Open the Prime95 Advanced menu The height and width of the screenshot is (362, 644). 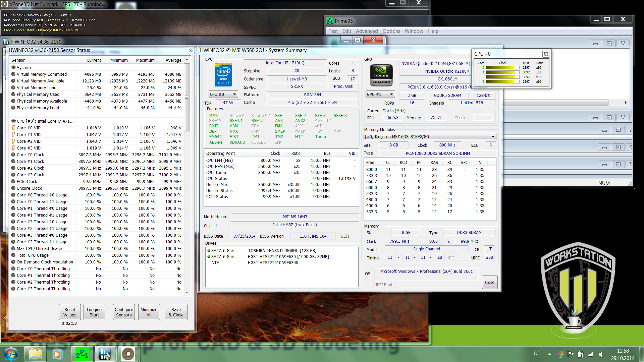tap(367, 31)
